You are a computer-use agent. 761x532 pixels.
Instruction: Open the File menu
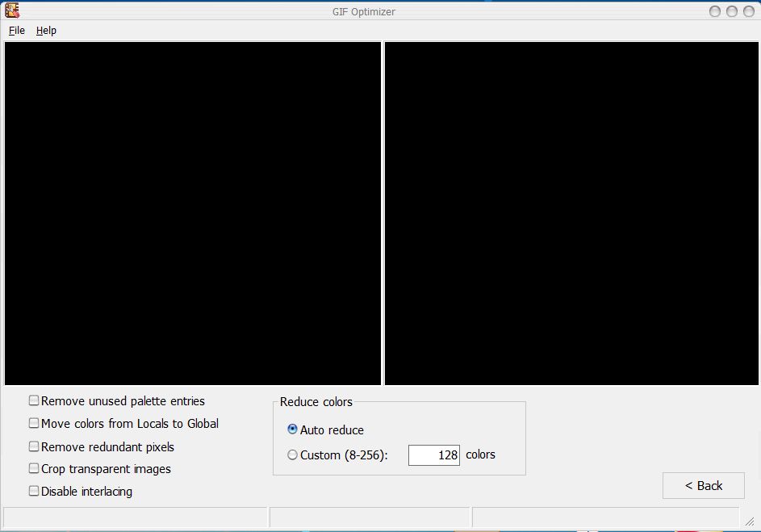point(16,30)
